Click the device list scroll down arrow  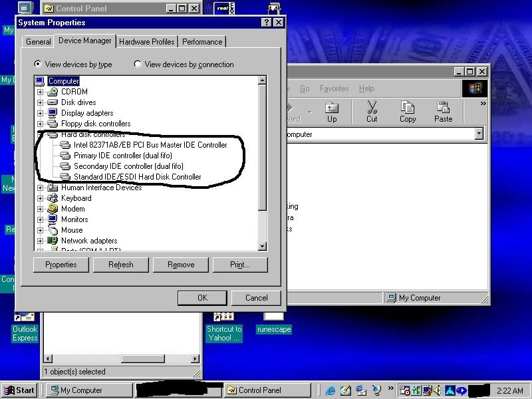click(262, 246)
